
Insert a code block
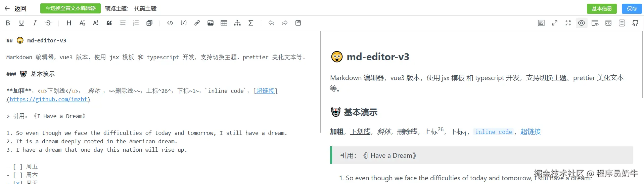tap(184, 23)
